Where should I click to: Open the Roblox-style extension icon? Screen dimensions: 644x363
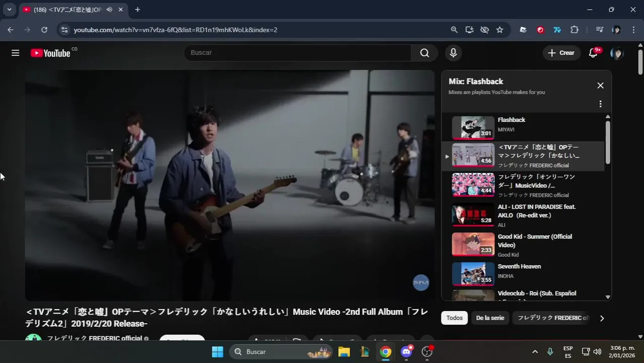tap(523, 30)
